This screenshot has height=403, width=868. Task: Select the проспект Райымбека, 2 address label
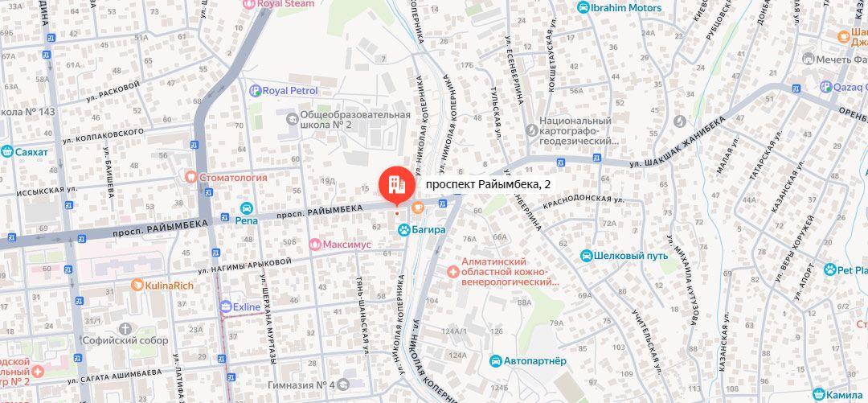click(488, 184)
